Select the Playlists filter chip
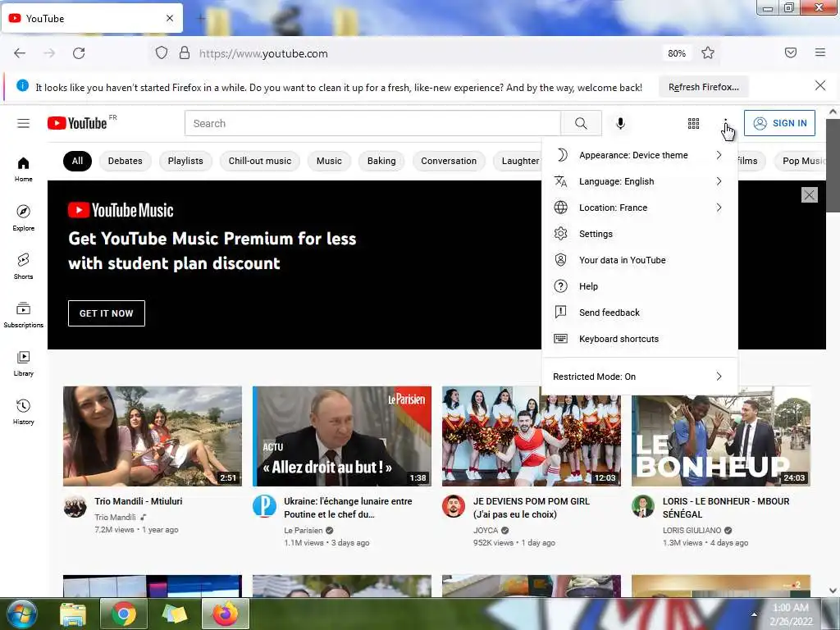840x630 pixels. coord(185,161)
